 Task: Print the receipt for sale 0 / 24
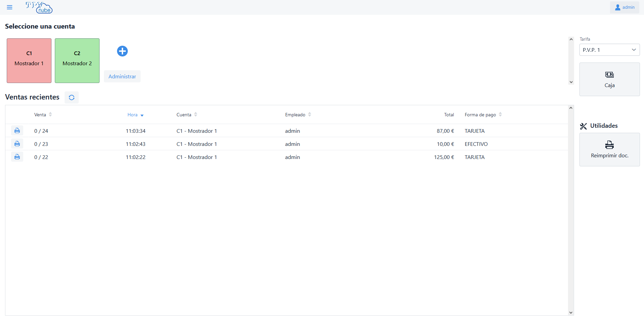coord(17,131)
